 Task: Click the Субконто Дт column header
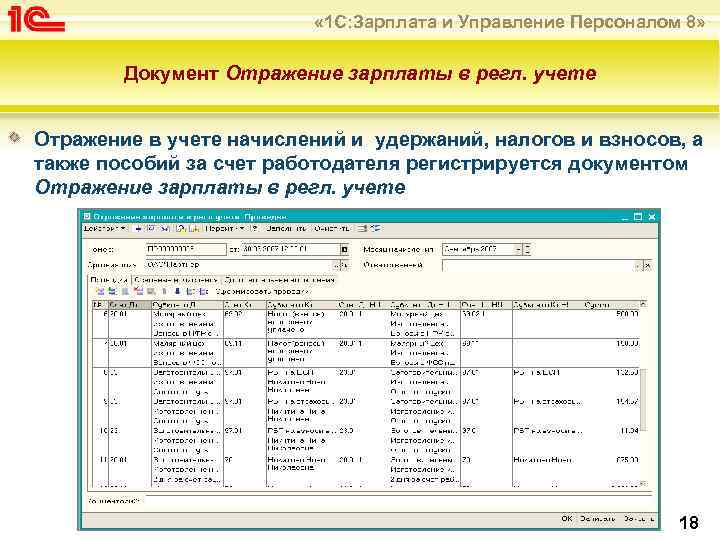click(187, 304)
